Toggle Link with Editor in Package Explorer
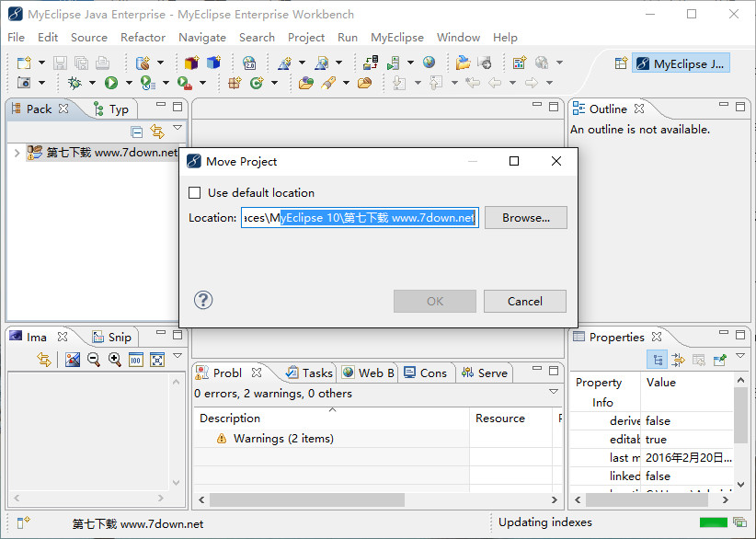Viewport: 756px width, 539px height. pyautogui.click(x=157, y=132)
